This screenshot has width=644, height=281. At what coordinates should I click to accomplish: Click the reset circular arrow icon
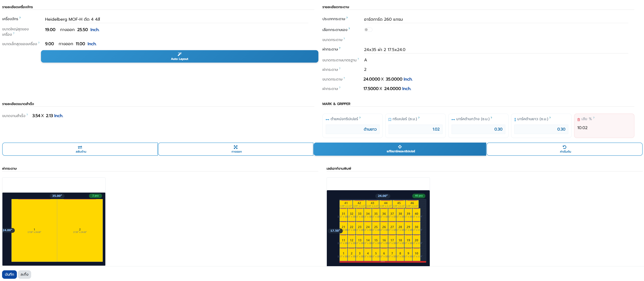pyautogui.click(x=564, y=147)
